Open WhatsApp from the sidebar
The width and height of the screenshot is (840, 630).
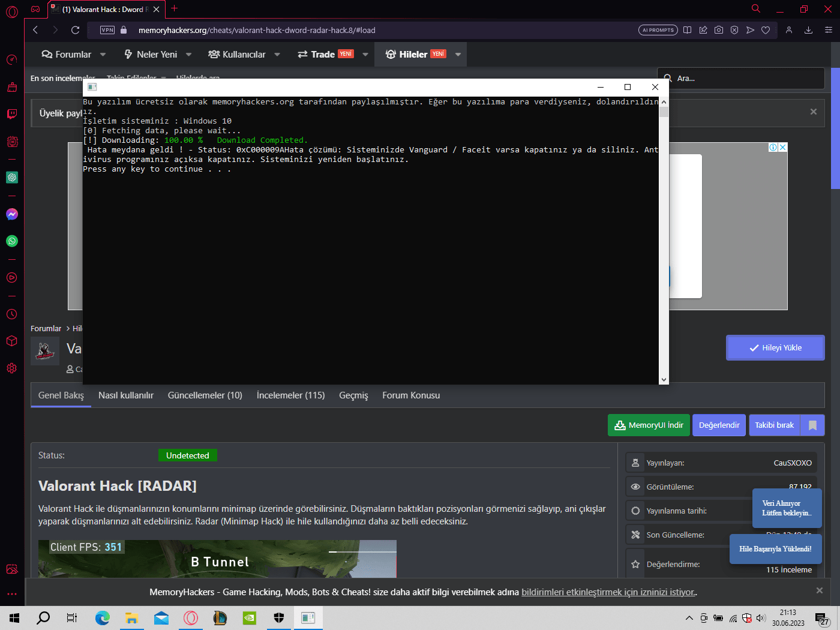pyautogui.click(x=12, y=241)
